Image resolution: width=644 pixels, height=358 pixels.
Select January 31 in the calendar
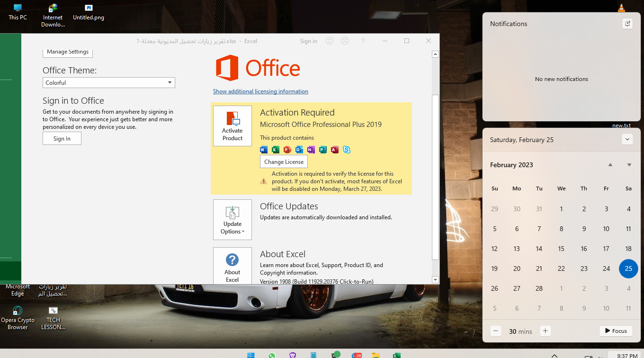(x=539, y=209)
